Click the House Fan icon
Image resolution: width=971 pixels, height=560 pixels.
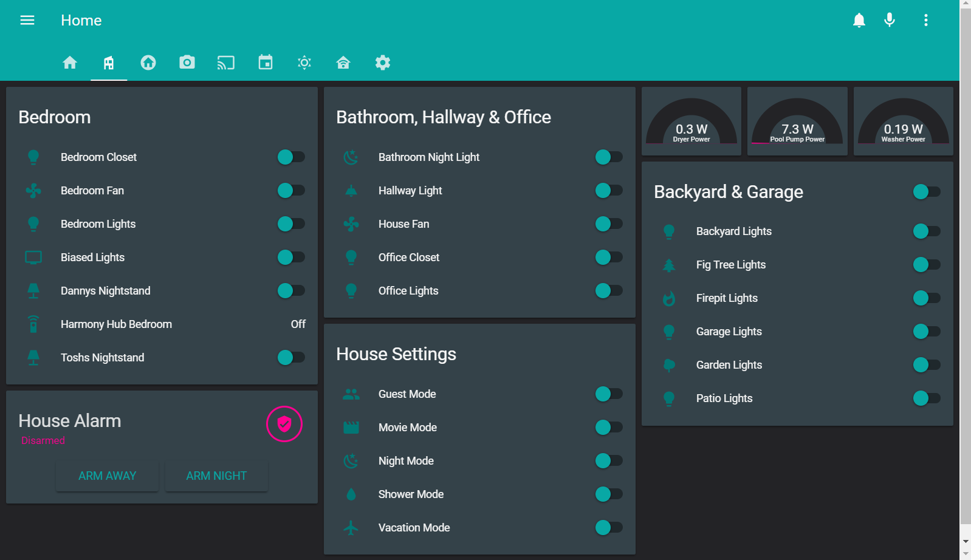coord(351,224)
